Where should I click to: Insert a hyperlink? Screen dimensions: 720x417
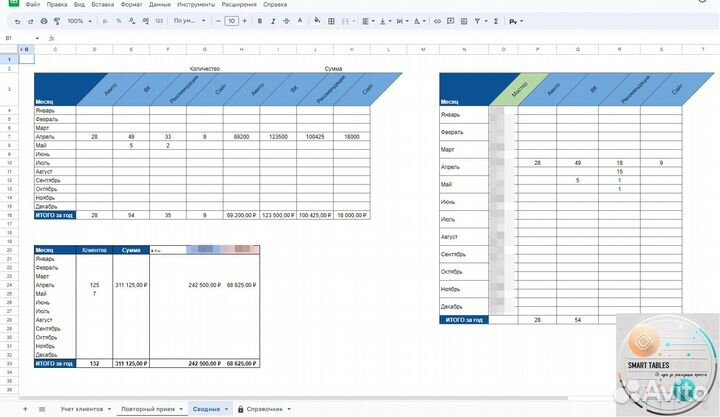click(x=437, y=21)
